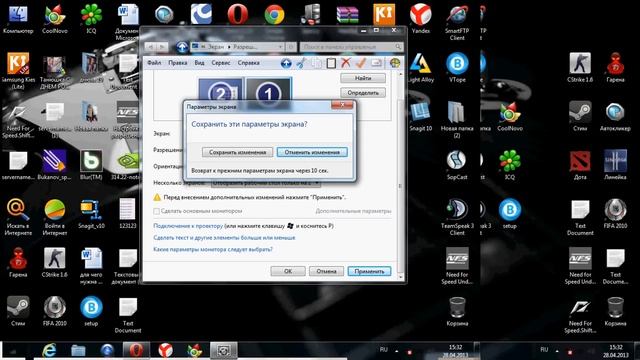
Task: Click the Отменить изменения button
Action: coord(312,152)
